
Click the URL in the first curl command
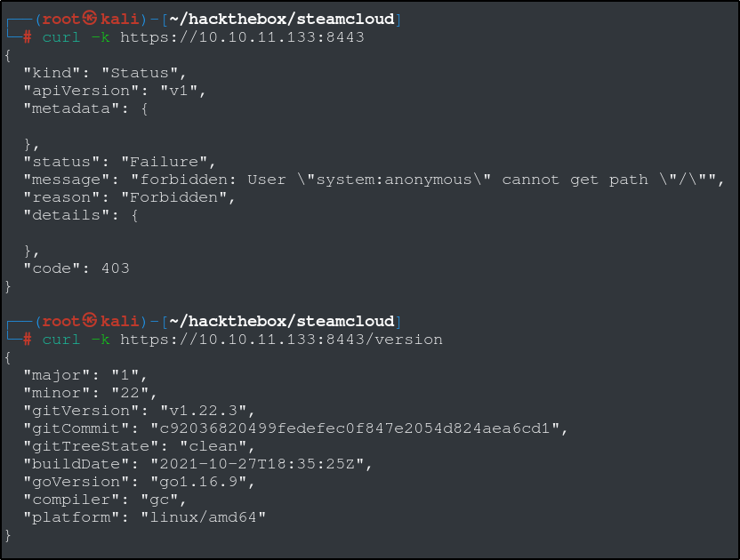(x=242, y=37)
